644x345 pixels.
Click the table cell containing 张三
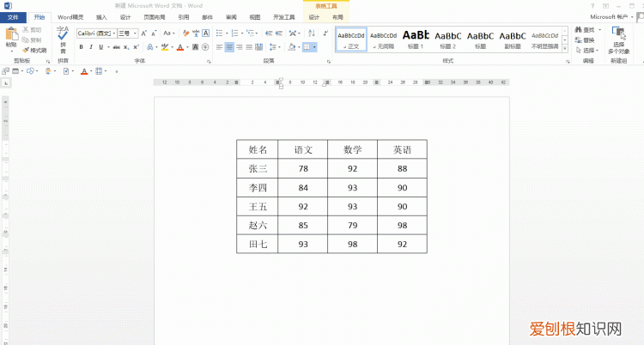258,168
